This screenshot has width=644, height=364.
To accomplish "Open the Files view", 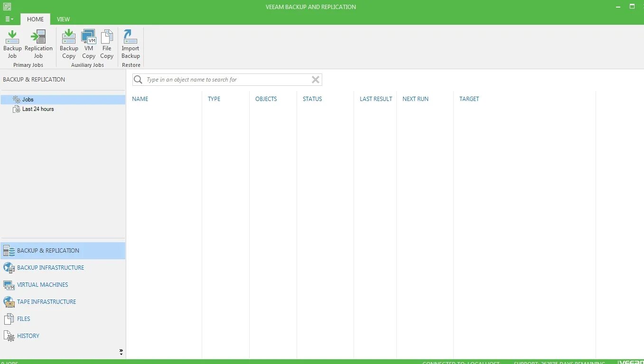I will coord(63,319).
